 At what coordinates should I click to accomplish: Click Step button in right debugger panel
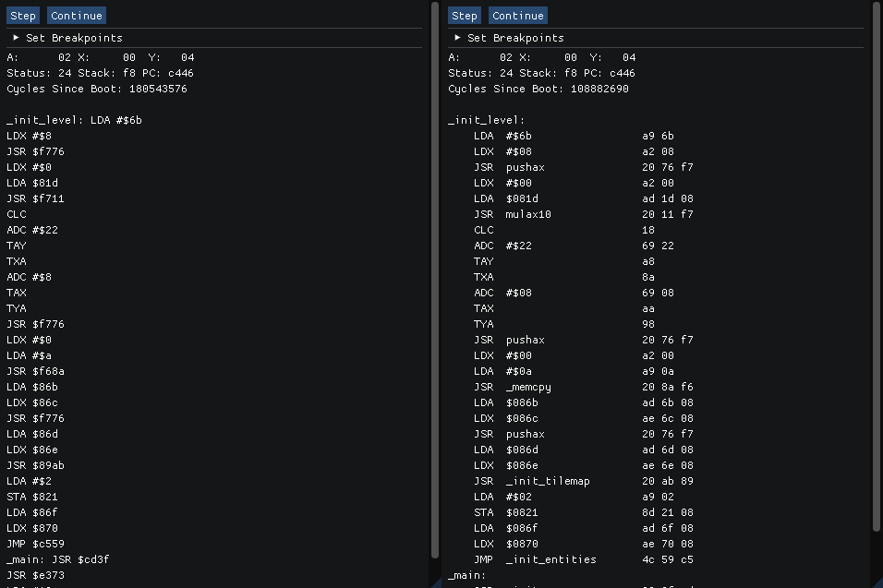pos(465,16)
